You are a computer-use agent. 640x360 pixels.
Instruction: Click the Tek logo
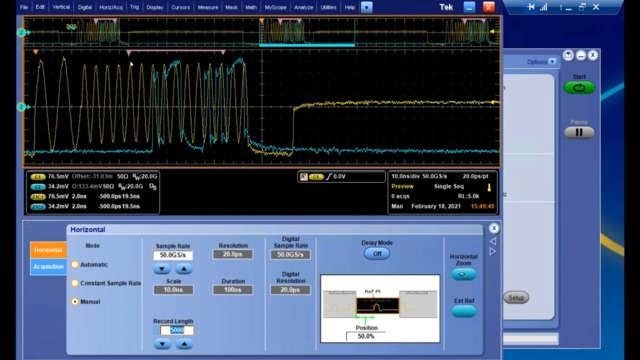point(446,7)
